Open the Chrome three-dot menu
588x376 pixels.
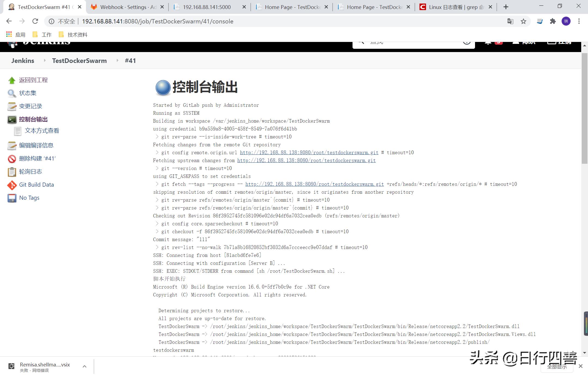click(x=579, y=21)
